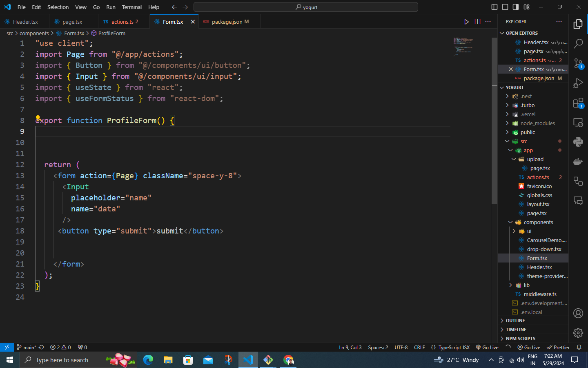Viewport: 588px width, 368px height.
Task: Click the Run code play icon
Action: 466,22
